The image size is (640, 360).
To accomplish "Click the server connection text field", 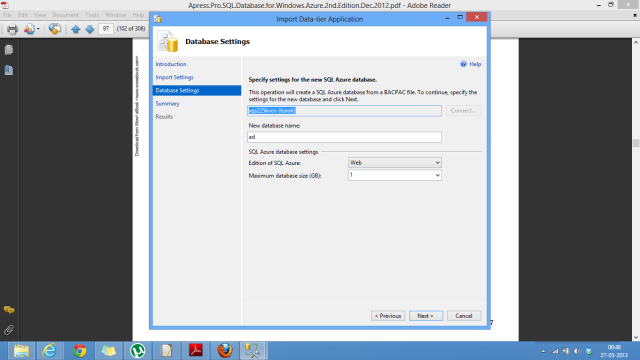I will pos(344,111).
